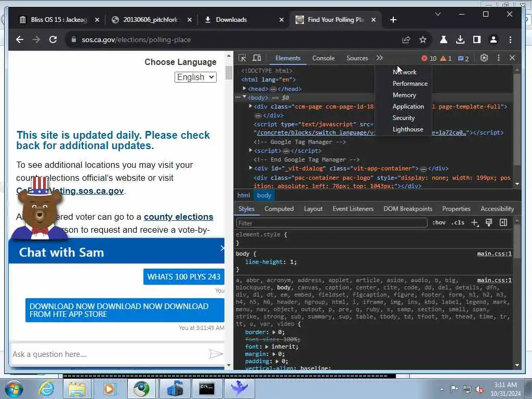
Task: Open Chrome profile avatar
Action: (x=494, y=39)
